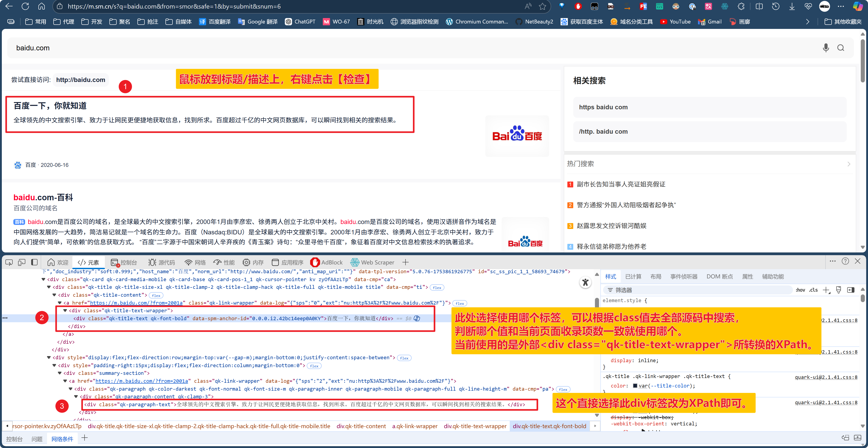
Task: Open the https://m.baidu.com/?from=2001a link in title anchor
Action: pyautogui.click(x=137, y=303)
